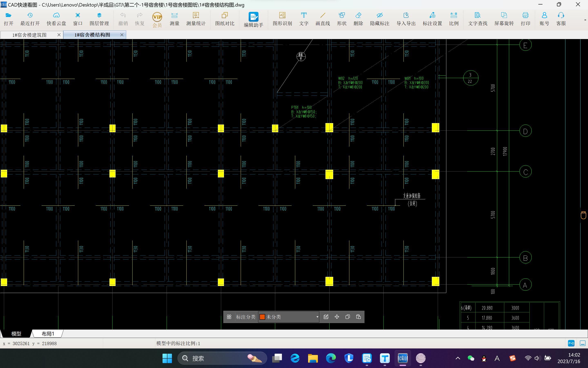Image resolution: width=588 pixels, height=368 pixels.
Task: Open WeChat from the system tray
Action: coord(471,358)
